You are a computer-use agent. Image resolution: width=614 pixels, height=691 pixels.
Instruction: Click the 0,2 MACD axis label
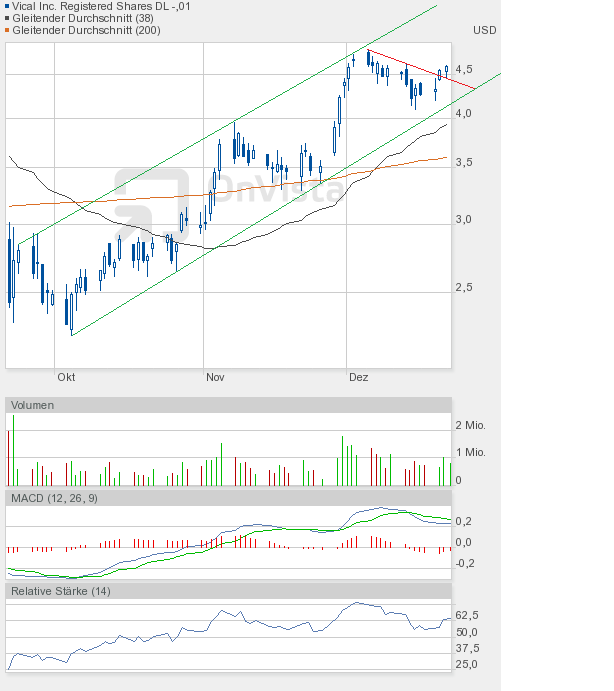pos(463,521)
